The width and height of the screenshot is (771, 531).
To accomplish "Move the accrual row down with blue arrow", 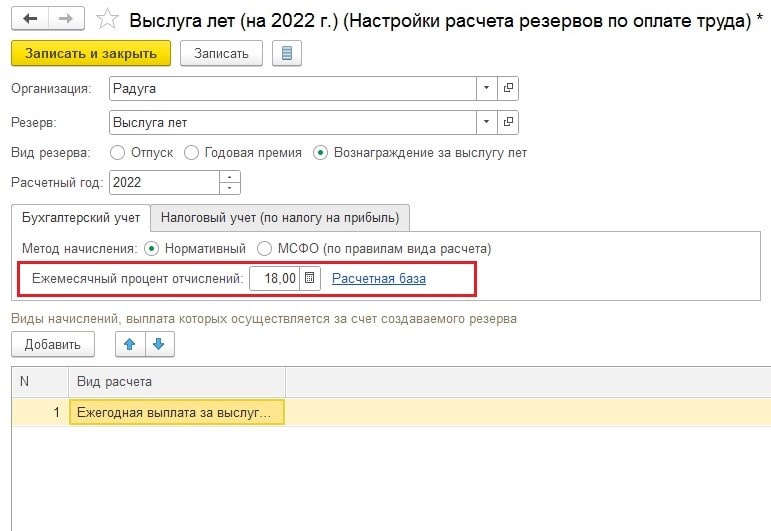I will point(159,344).
